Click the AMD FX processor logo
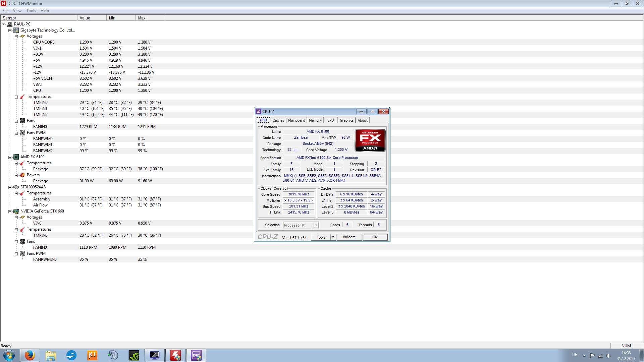 (370, 140)
